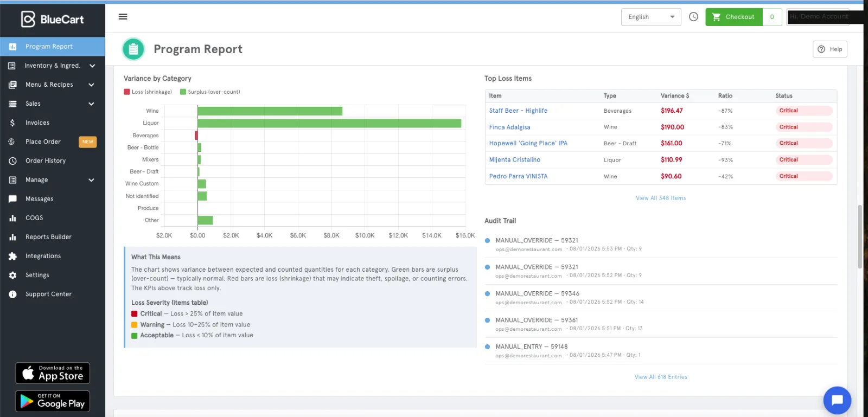Open Mijenta Cristalino item link
The image size is (868, 417).
click(x=514, y=160)
